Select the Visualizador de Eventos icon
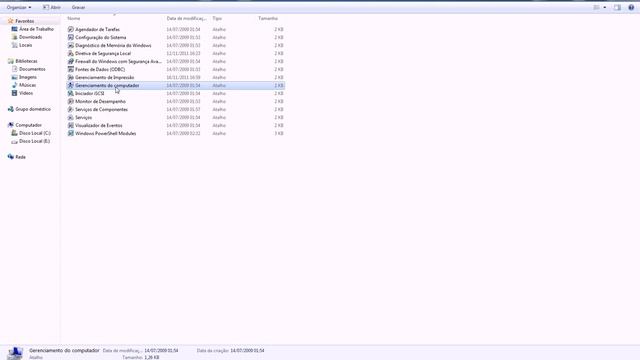Image resolution: width=640 pixels, height=360 pixels. [71, 125]
